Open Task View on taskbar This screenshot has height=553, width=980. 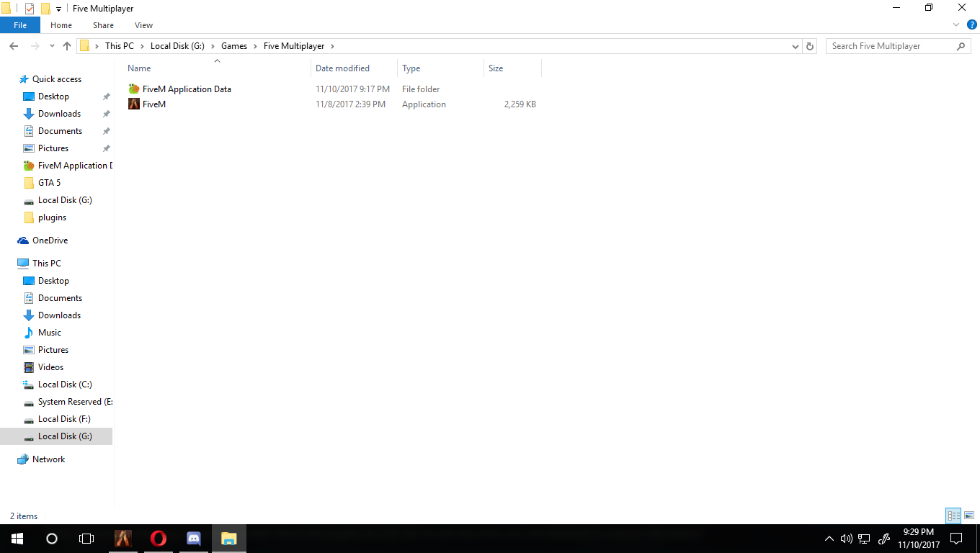(x=86, y=539)
